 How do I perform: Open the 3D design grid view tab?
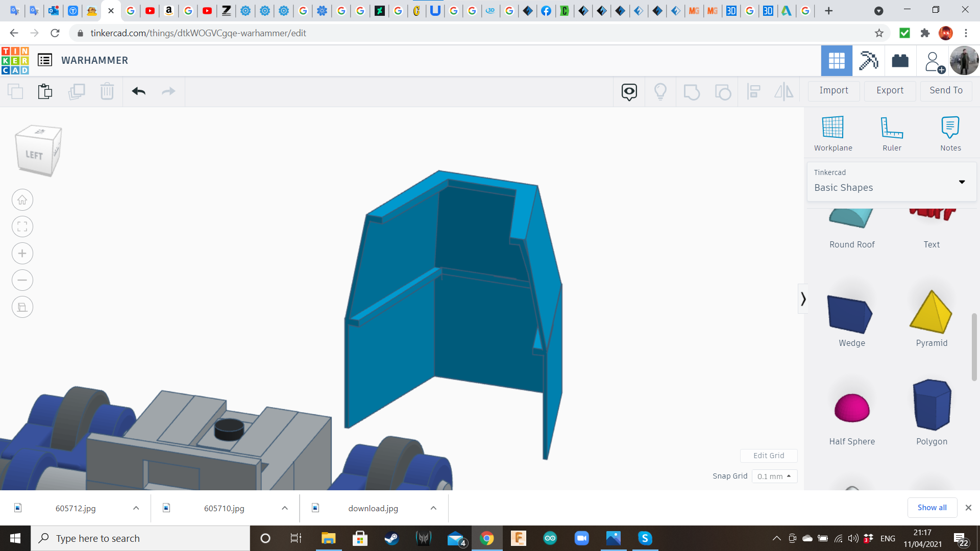837,61
